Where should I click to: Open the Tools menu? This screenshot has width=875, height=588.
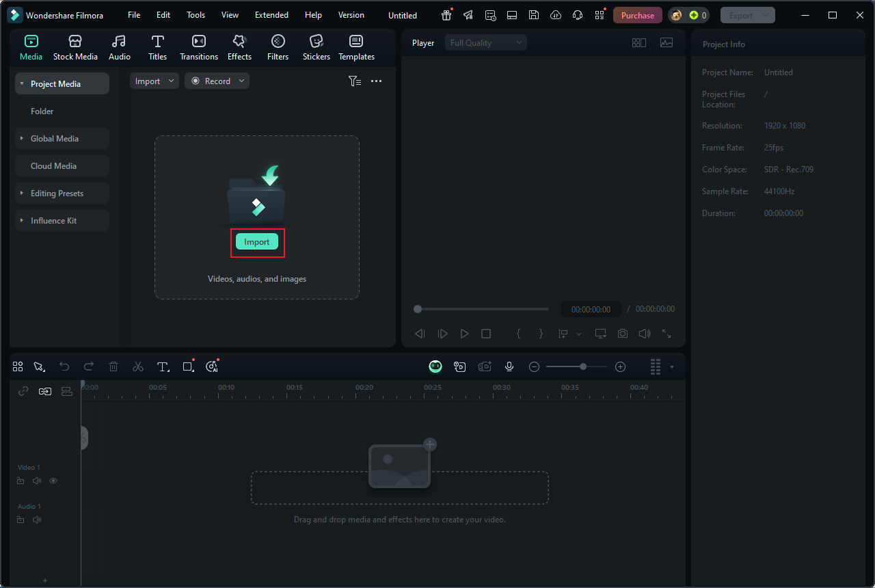196,14
